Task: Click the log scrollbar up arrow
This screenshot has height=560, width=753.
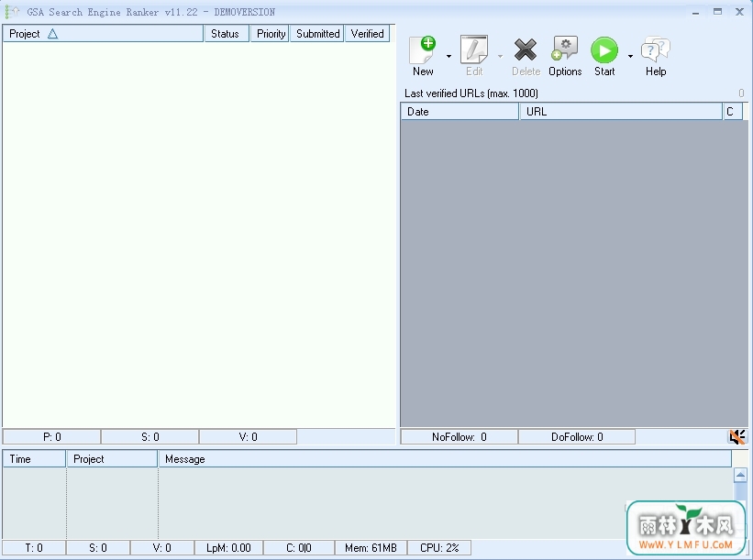Action: click(740, 475)
